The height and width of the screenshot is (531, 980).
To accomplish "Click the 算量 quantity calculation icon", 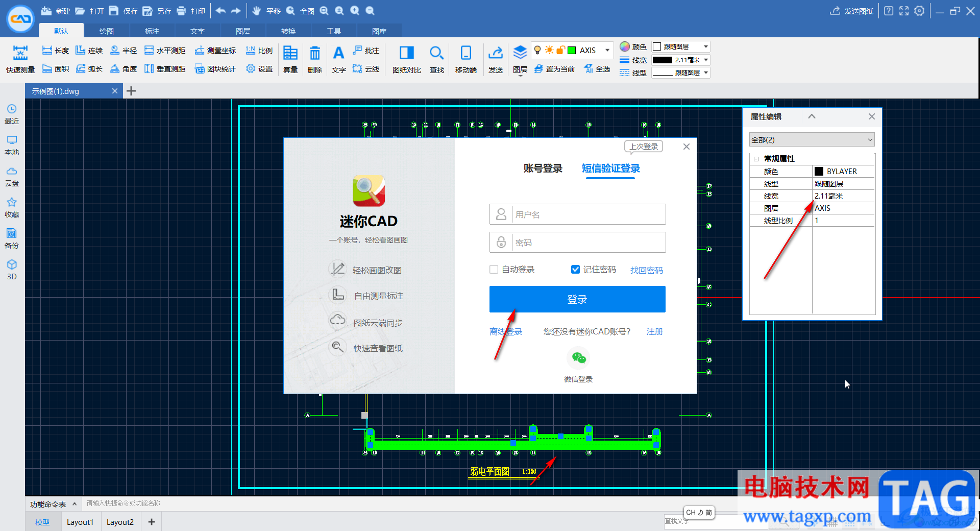I will (290, 59).
